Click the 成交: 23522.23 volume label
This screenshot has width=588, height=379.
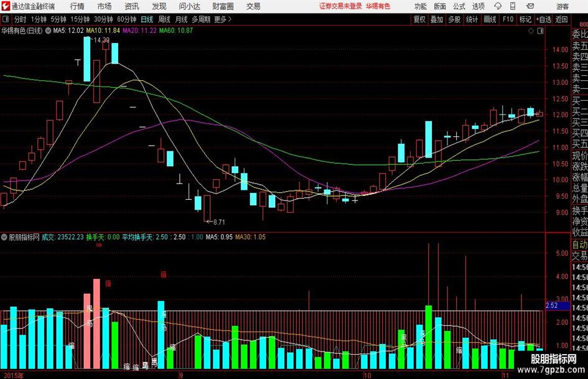[63, 237]
